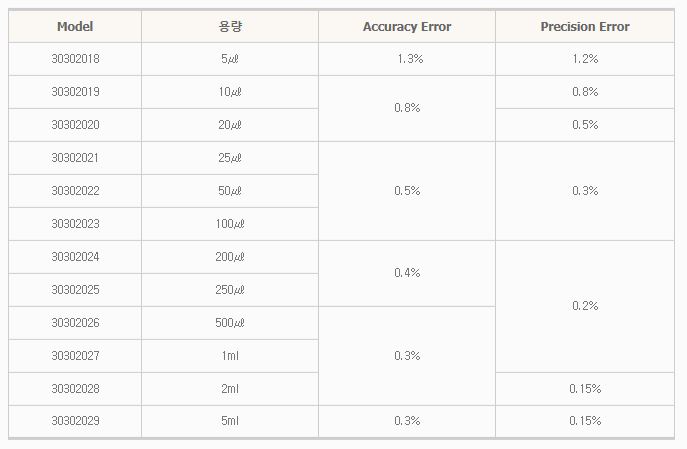Image resolution: width=687 pixels, height=449 pixels.
Task: Click the 1ml capacity cell
Action: click(230, 355)
